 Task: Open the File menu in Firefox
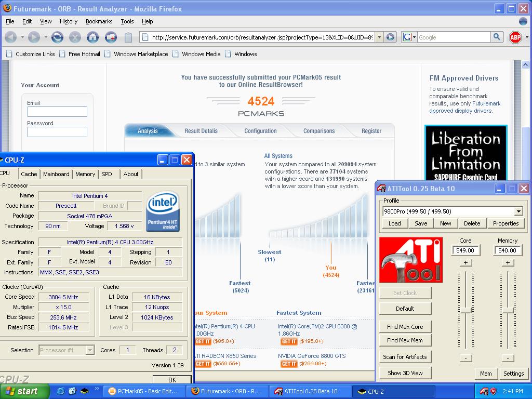click(x=10, y=21)
